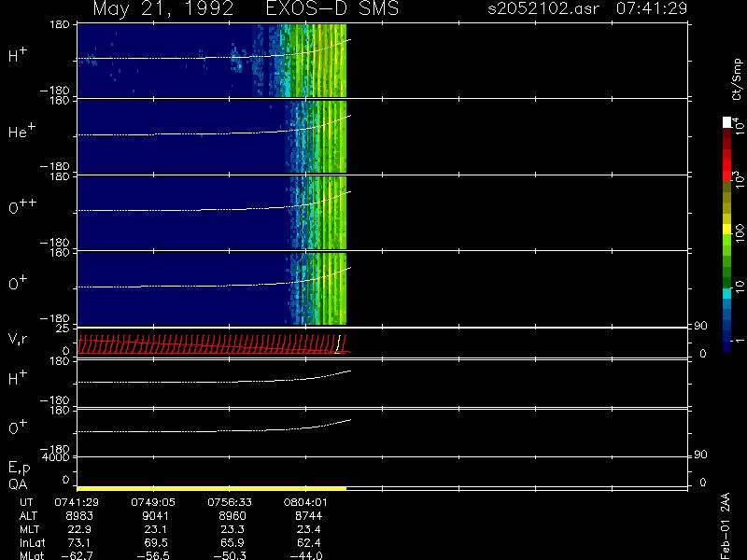Select the "4000" axis label beside E,p
The width and height of the screenshot is (747, 560).
(x=55, y=457)
